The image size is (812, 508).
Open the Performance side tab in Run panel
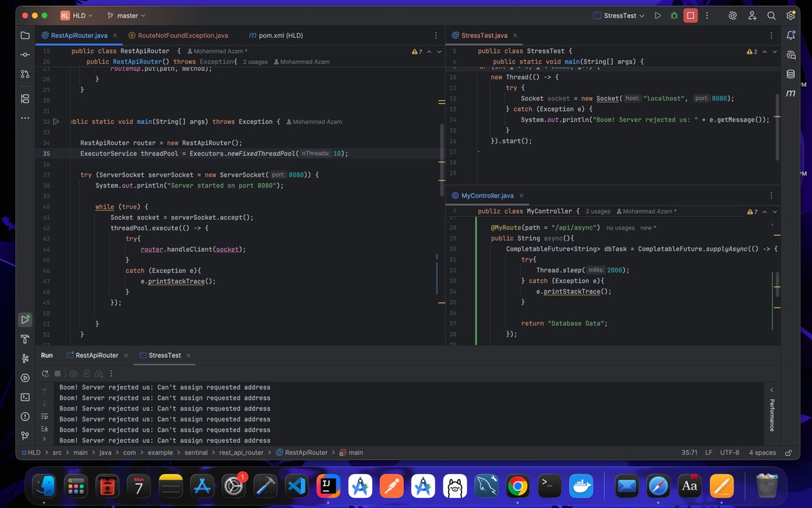pyautogui.click(x=772, y=415)
